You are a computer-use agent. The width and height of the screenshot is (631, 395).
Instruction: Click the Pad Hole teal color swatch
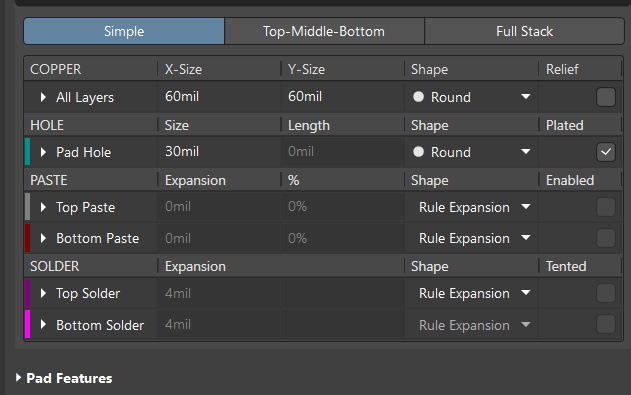27,152
